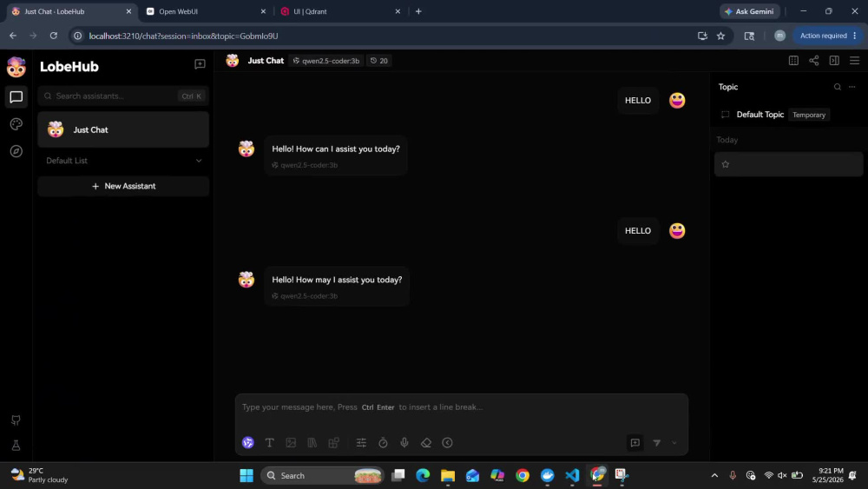Screen dimensions: 868x489
Task: Close the Open WebUI tab
Action: pos(263,11)
